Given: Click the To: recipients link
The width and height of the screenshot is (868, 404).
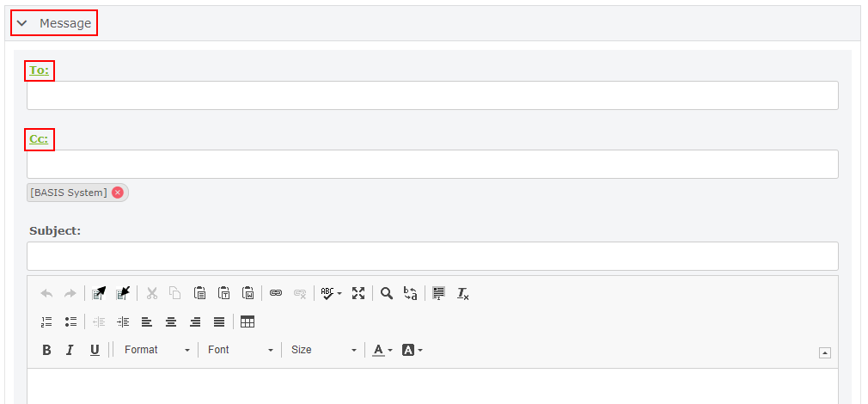Looking at the screenshot, I should pyautogui.click(x=40, y=70).
